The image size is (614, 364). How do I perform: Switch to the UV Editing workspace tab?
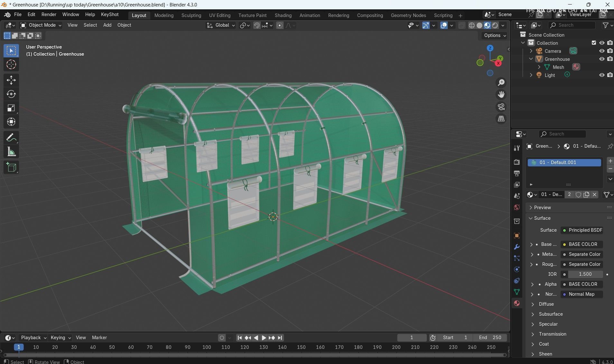click(220, 15)
